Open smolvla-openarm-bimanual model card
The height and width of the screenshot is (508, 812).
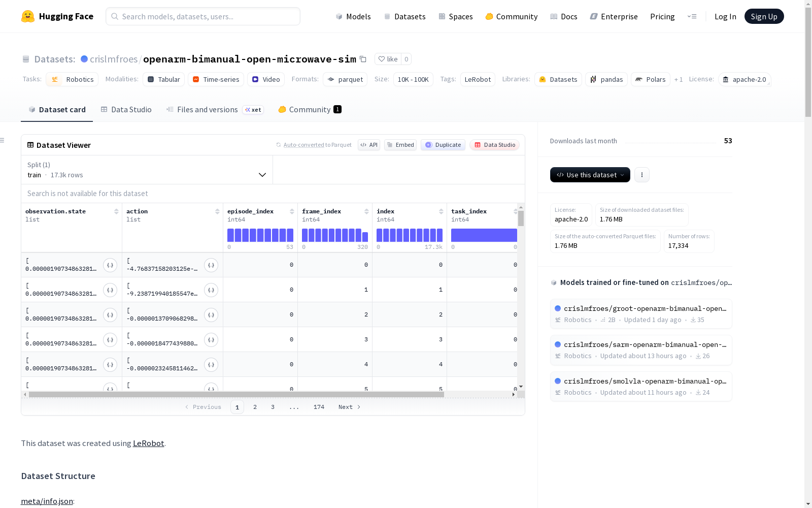click(x=641, y=387)
